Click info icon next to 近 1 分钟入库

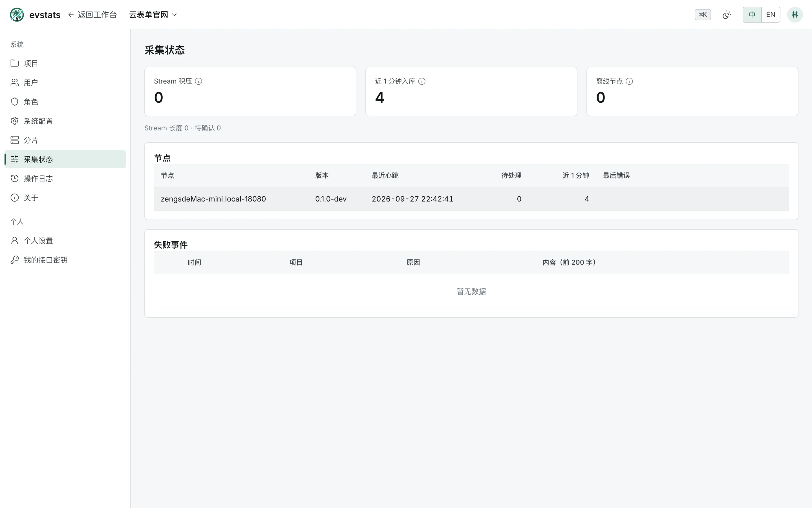tap(422, 81)
